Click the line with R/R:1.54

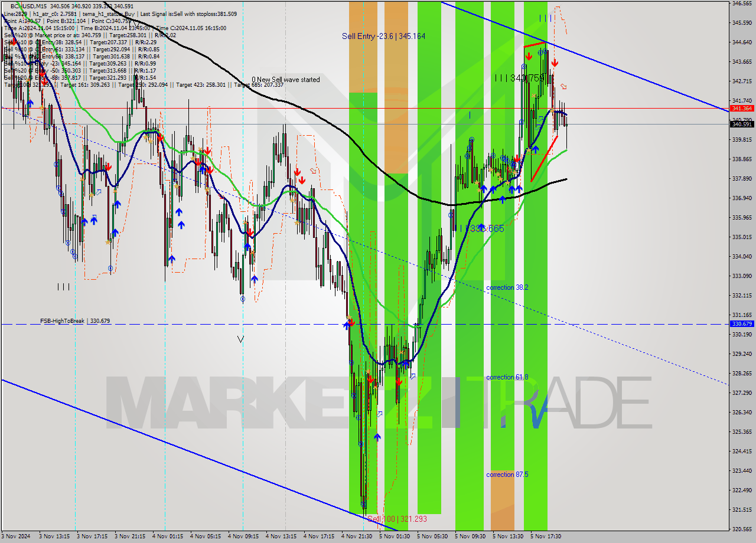(80, 77)
